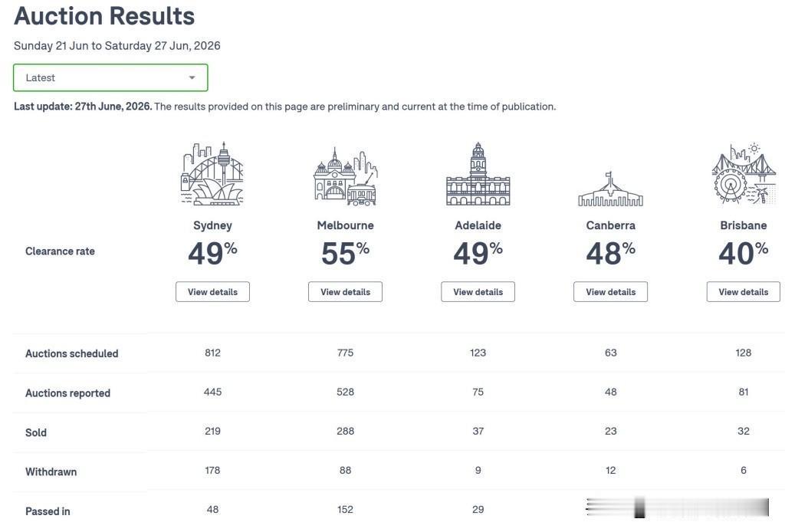Select Sydney's 49% clearance rate figure
Screen dimensions: 785x532
213,253
